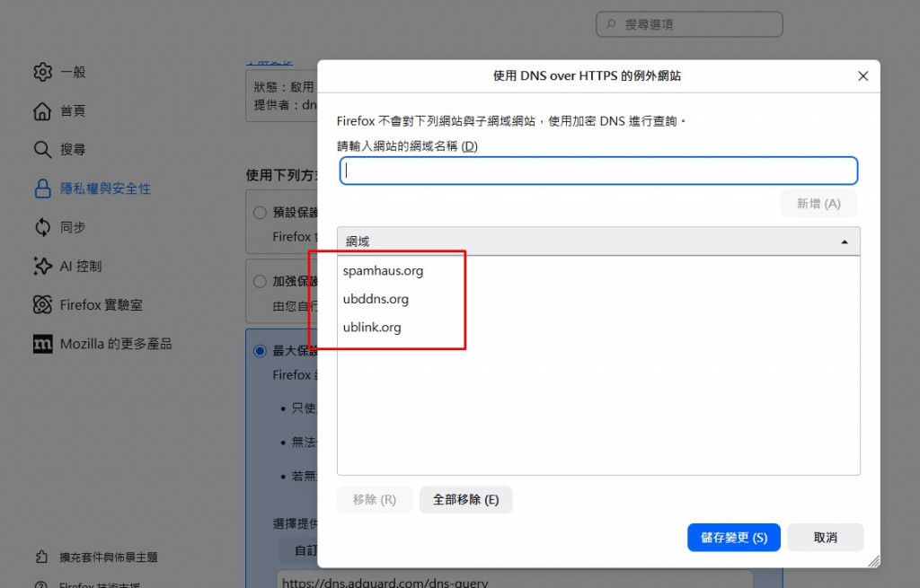This screenshot has height=588, width=920.
Task: Open the 一般 settings gear icon
Action: point(42,72)
